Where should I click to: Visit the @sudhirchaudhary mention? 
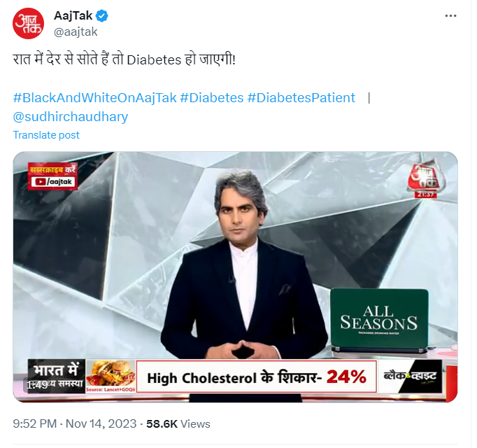pos(71,116)
